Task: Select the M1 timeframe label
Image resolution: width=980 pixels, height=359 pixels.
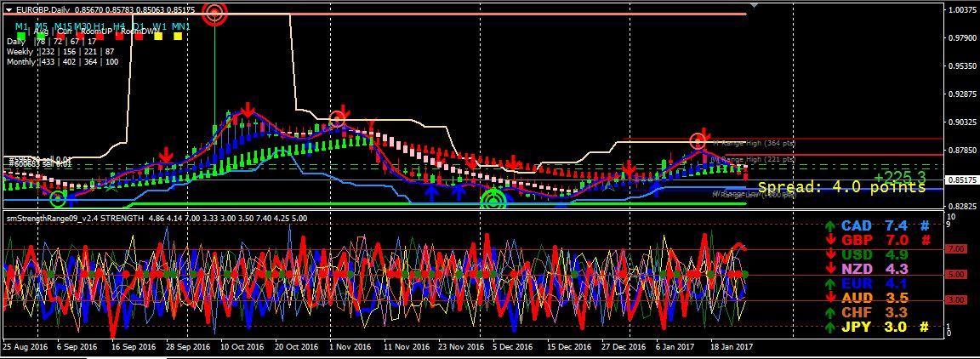Action: tap(22, 26)
